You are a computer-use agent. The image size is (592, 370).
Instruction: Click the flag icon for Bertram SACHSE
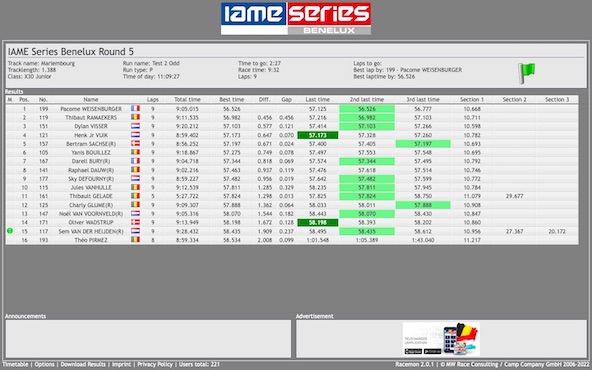tap(135, 143)
